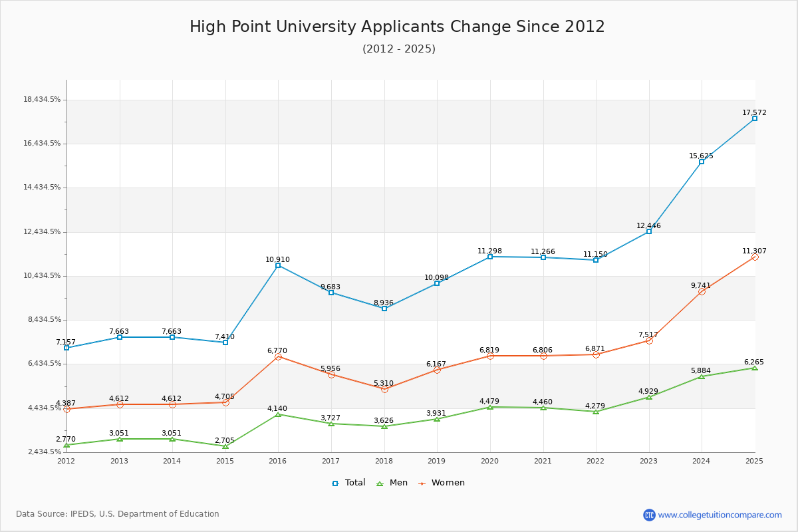Screen dimensions: 798x532
Task: Click the Men data marker labeled 4,140
Action: [x=277, y=414]
